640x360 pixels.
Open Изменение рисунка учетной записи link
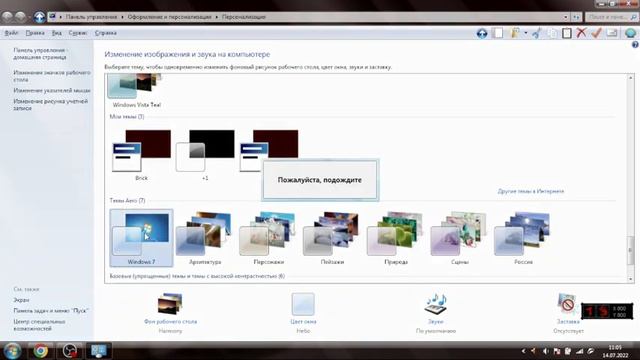click(x=51, y=104)
